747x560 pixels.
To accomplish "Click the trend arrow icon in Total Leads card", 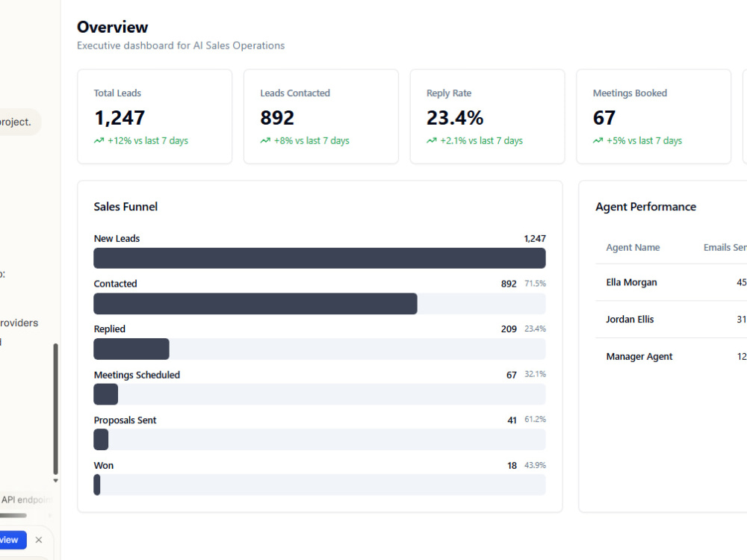I will (x=99, y=140).
